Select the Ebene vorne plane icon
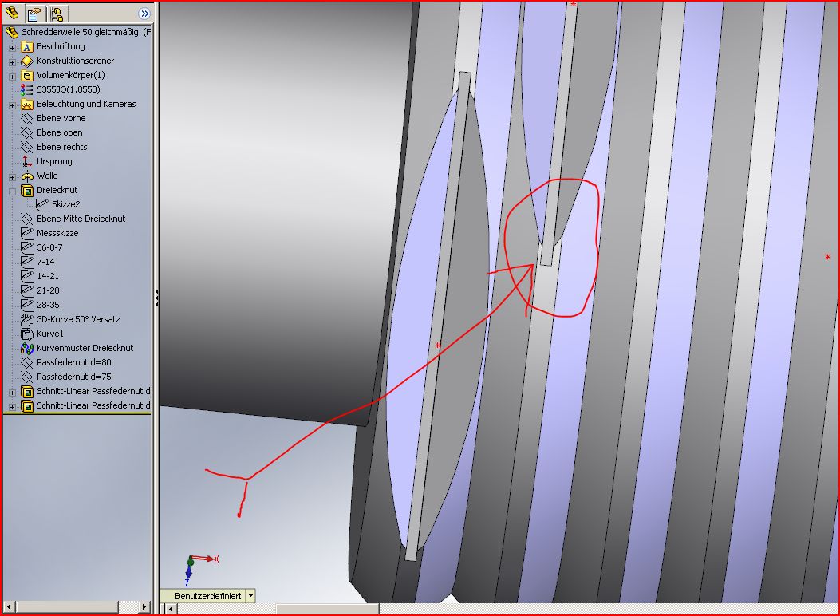The width and height of the screenshot is (840, 616). (x=27, y=118)
